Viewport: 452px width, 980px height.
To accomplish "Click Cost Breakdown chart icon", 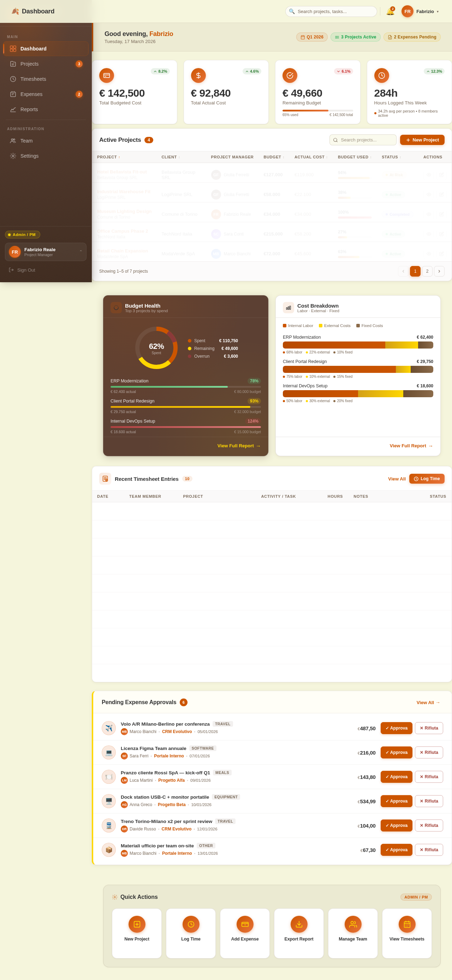I will (288, 308).
